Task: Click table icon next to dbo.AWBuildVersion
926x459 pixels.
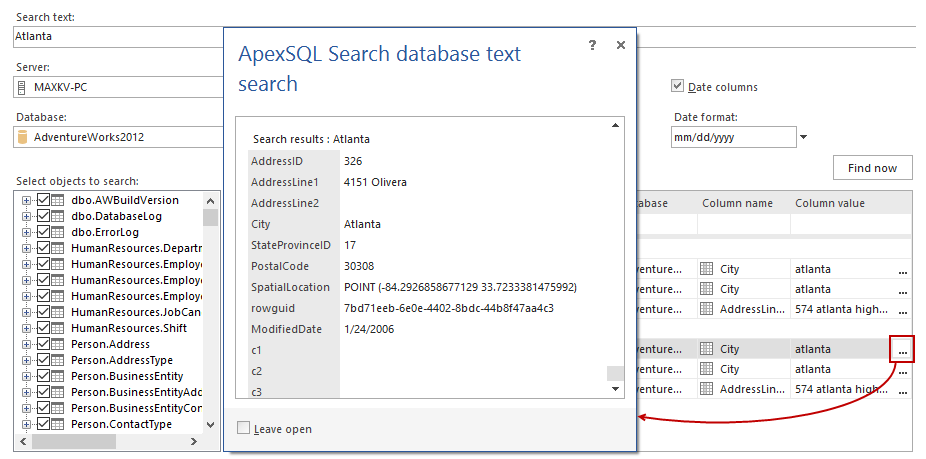Action: (x=58, y=200)
